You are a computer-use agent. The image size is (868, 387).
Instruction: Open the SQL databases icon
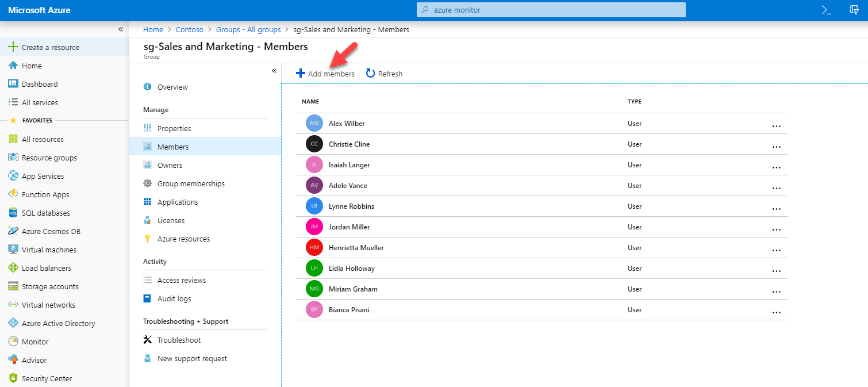[13, 213]
